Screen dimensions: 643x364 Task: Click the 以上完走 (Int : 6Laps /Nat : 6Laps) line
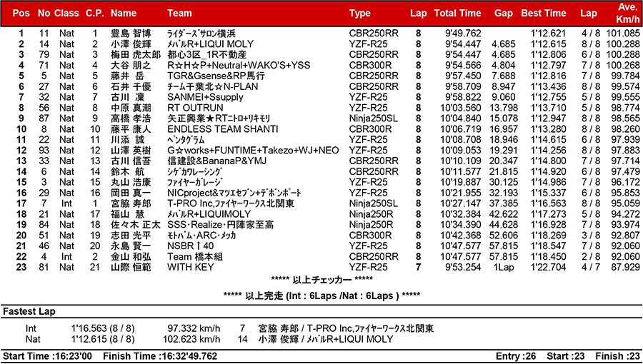click(322, 295)
